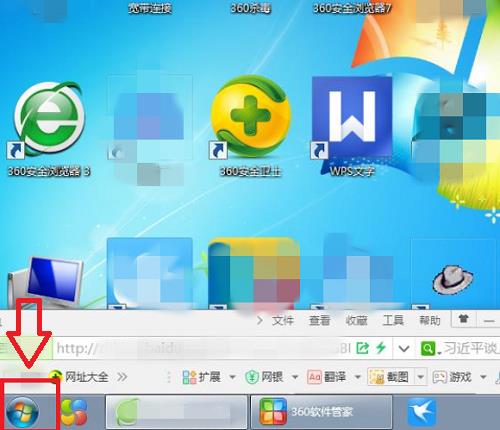Image resolution: width=500 pixels, height=430 pixels.
Task: Open the 查看 menu in browser
Action: tap(319, 321)
